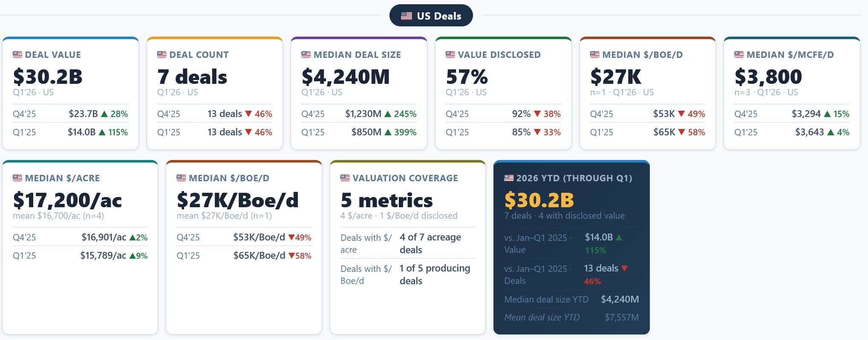868x340 pixels.
Task: Click the flag icon beside VALUATION COVERAGE
Action: point(345,178)
